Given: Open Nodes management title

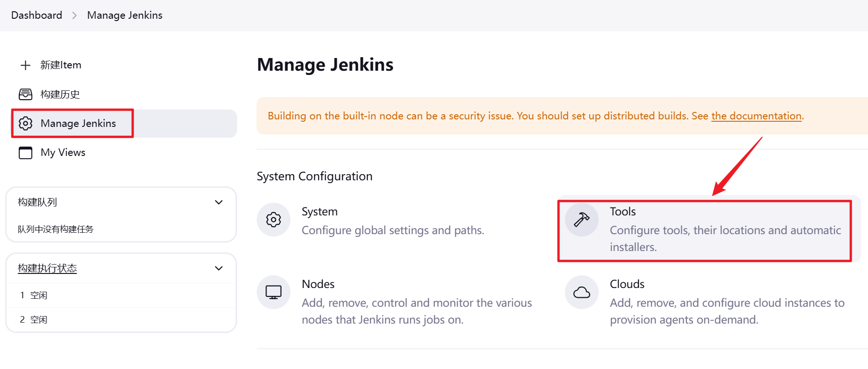Looking at the screenshot, I should (318, 284).
